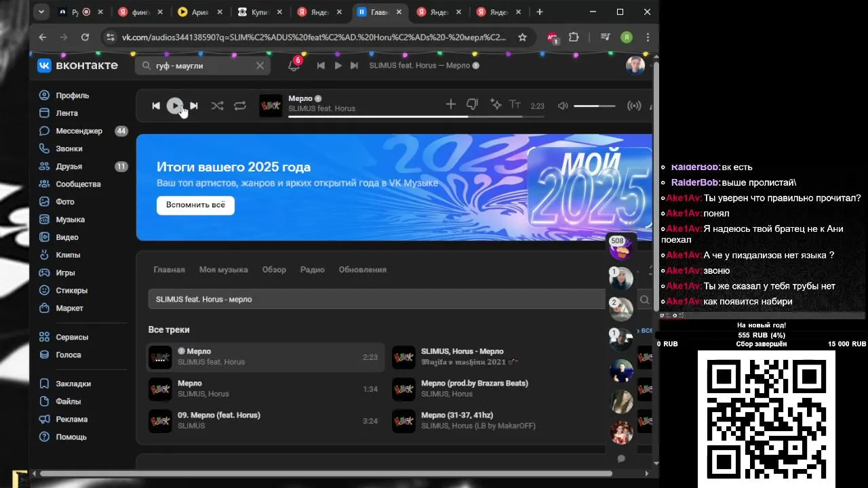Switch to the Радио tab
868x488 pixels.
click(313, 270)
